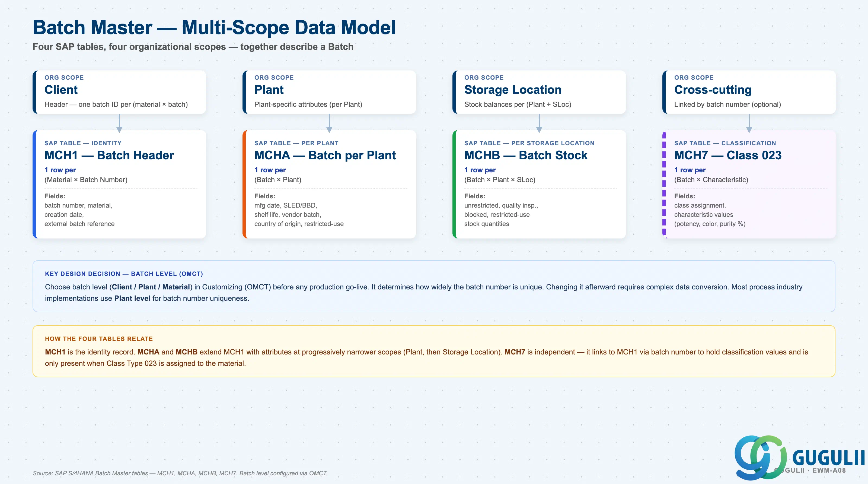Open the 'MCH1 — Batch Header' heading
Viewport: 868px width, 484px height.
109,155
